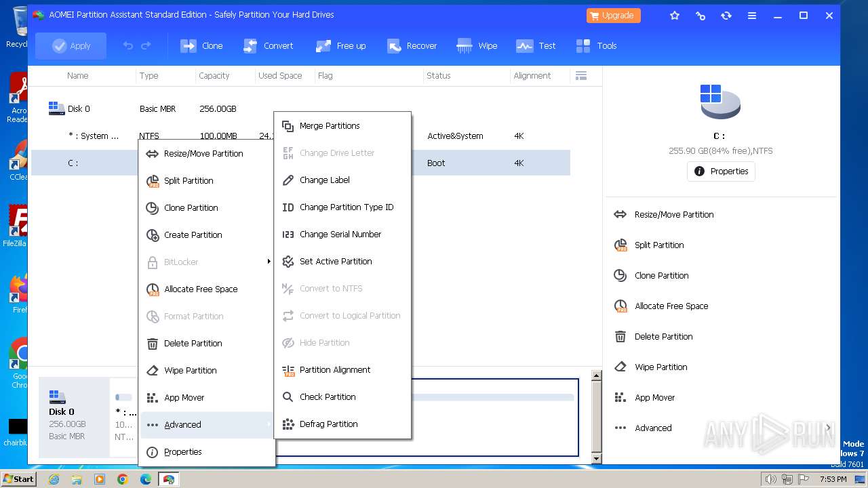Choose Defrag Partition in the submenu
This screenshot has width=868, height=488.
pyautogui.click(x=342, y=424)
